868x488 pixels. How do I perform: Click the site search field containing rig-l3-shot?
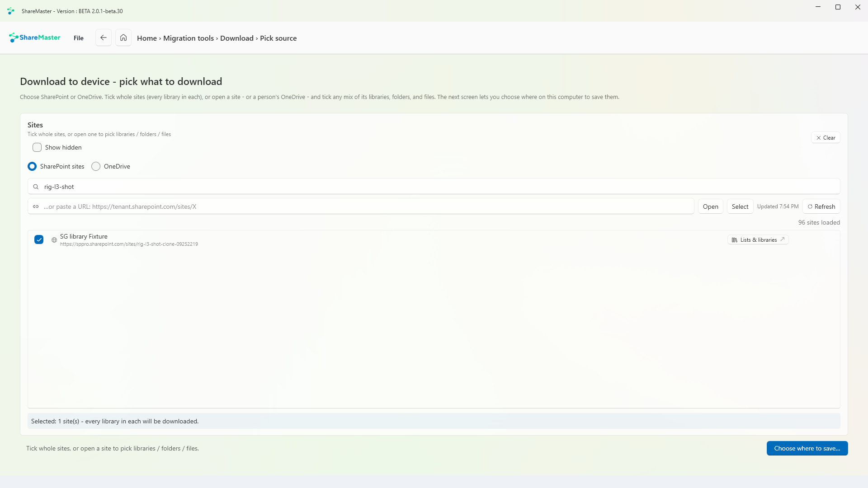tap(434, 186)
